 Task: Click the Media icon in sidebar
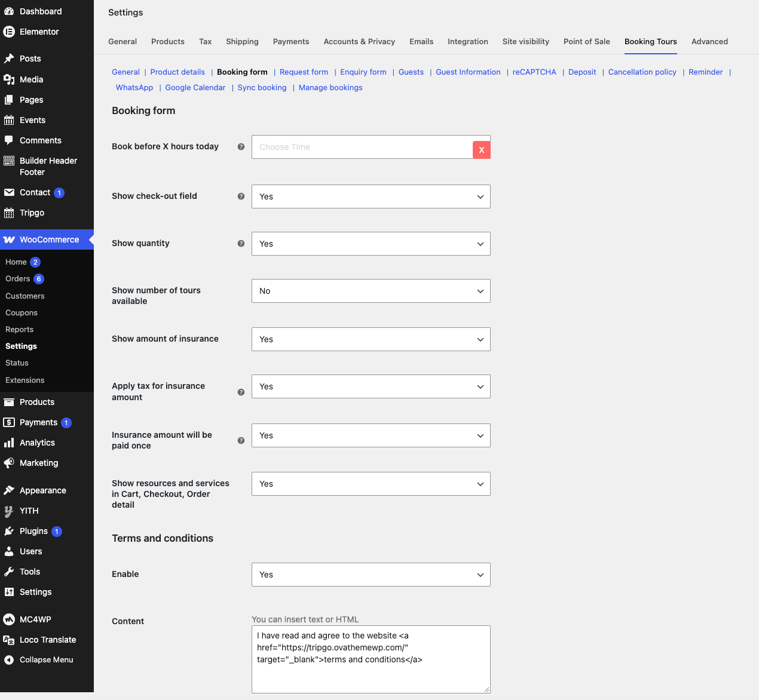pos(9,79)
